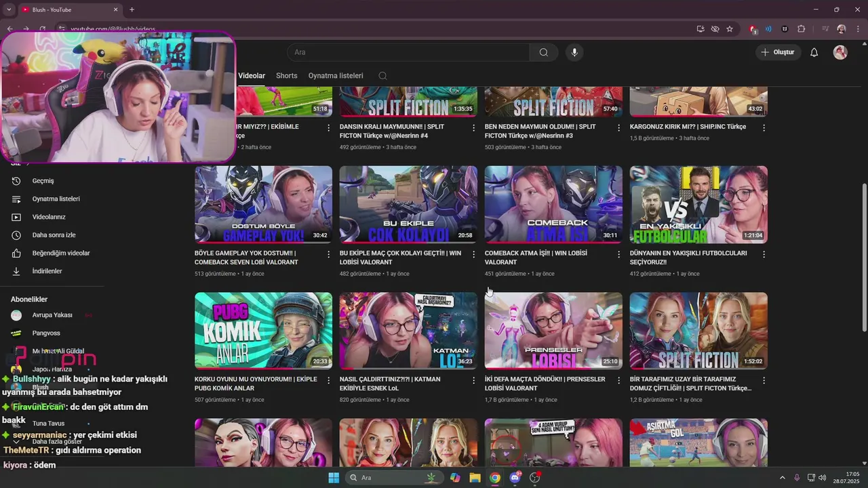Open the Geçmiş history icon in sidebar

16,181
